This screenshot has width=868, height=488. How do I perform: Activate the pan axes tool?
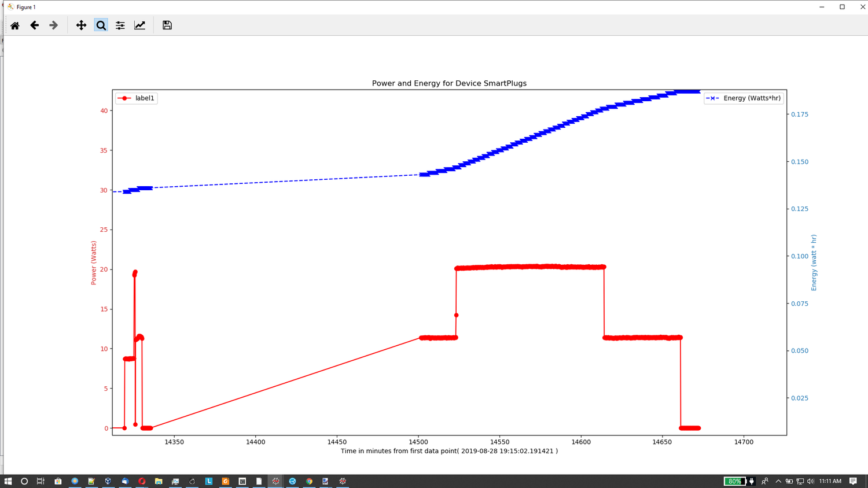pos(81,25)
